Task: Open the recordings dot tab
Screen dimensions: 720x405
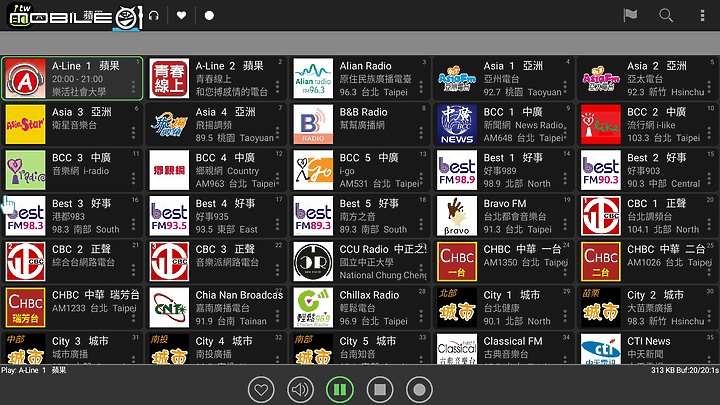Action: pyautogui.click(x=209, y=16)
